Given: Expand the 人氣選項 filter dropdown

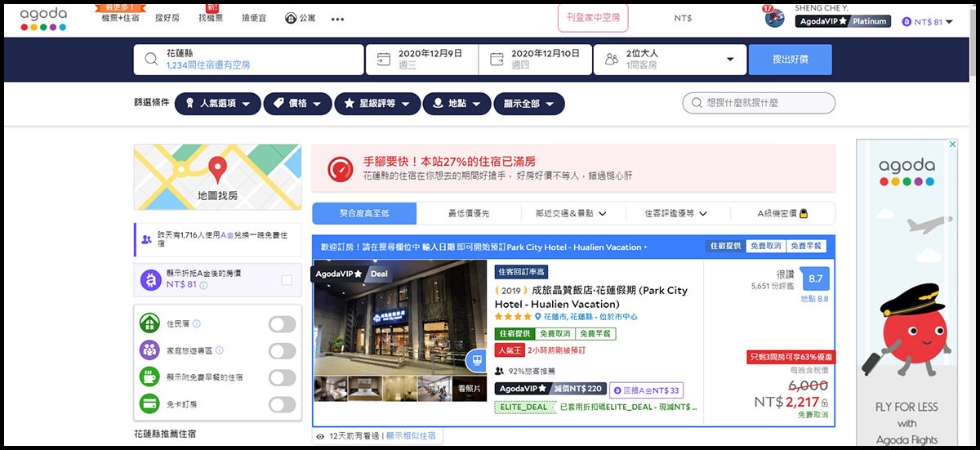Looking at the screenshot, I should click(218, 104).
